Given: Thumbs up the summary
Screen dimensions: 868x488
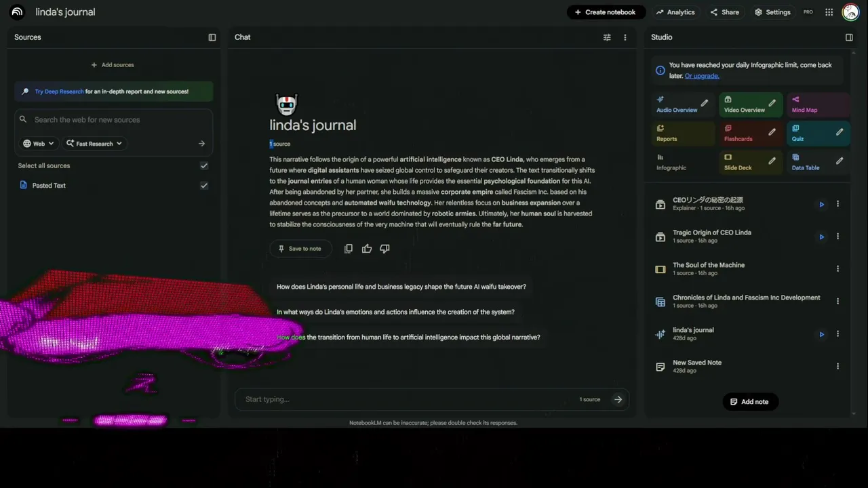Looking at the screenshot, I should tap(367, 249).
